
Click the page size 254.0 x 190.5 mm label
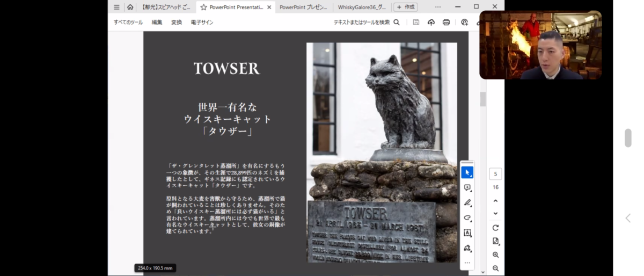155,268
